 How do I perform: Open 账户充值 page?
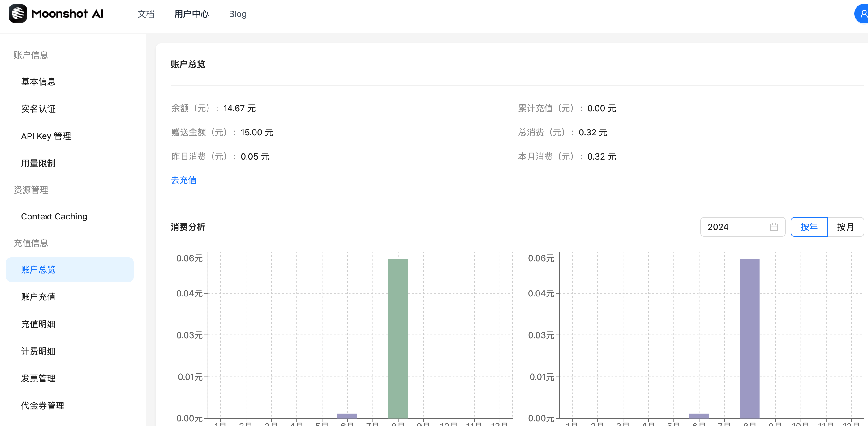pyautogui.click(x=38, y=297)
